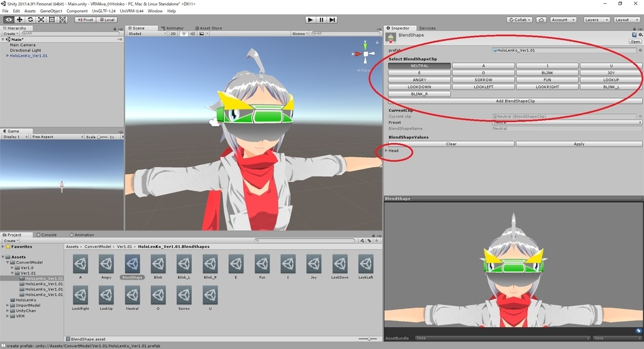The width and height of the screenshot is (644, 349).
Task: Open Display 1 dropdown in Game view
Action: [15, 136]
